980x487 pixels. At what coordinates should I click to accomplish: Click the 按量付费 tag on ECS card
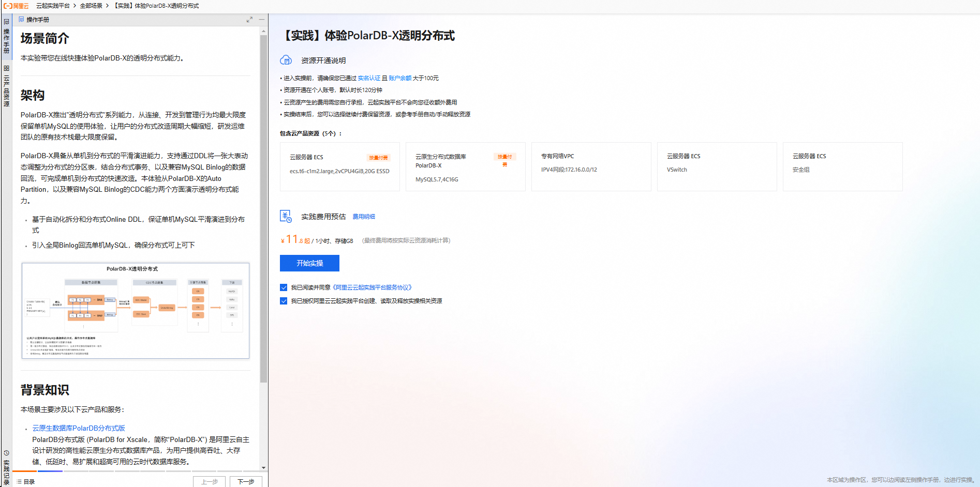(378, 158)
